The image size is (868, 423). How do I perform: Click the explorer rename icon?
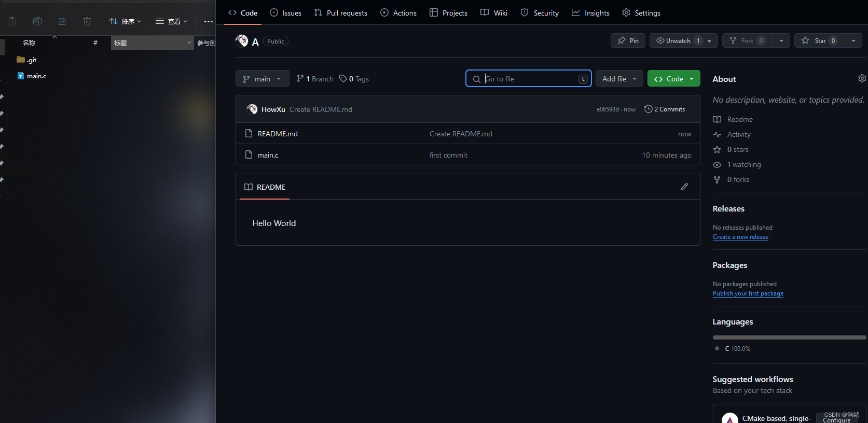point(37,21)
